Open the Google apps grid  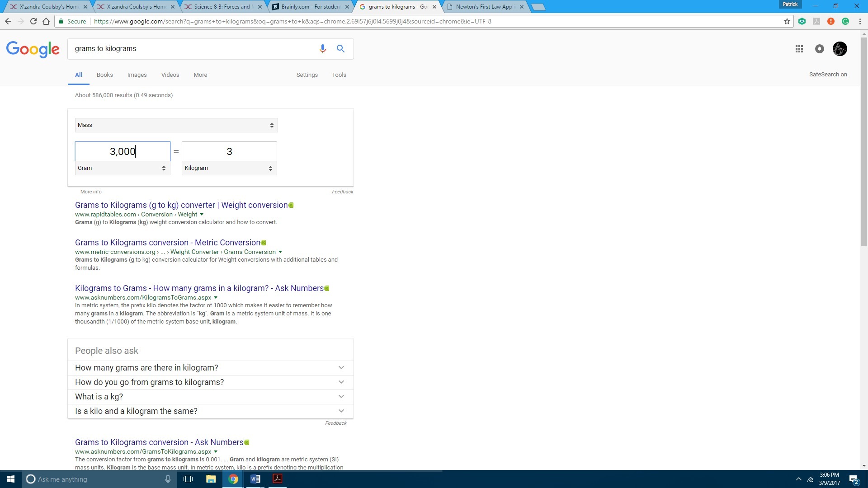[x=799, y=49]
